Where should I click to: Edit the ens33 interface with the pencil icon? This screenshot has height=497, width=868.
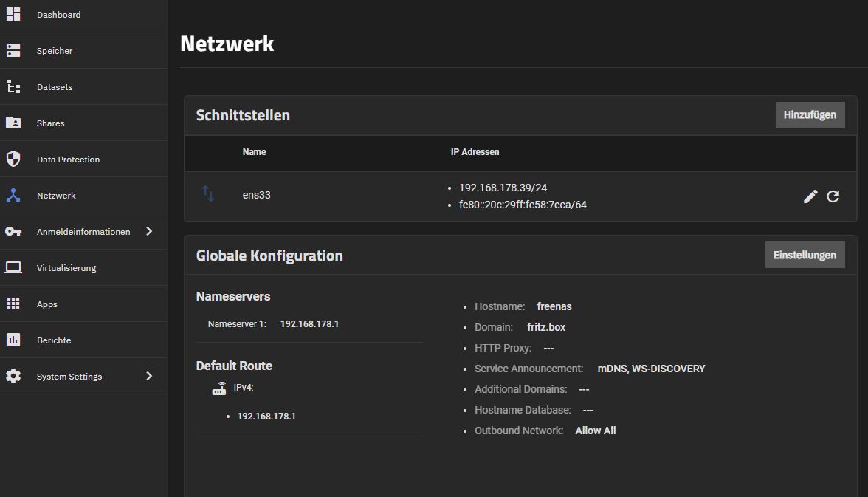coord(810,196)
